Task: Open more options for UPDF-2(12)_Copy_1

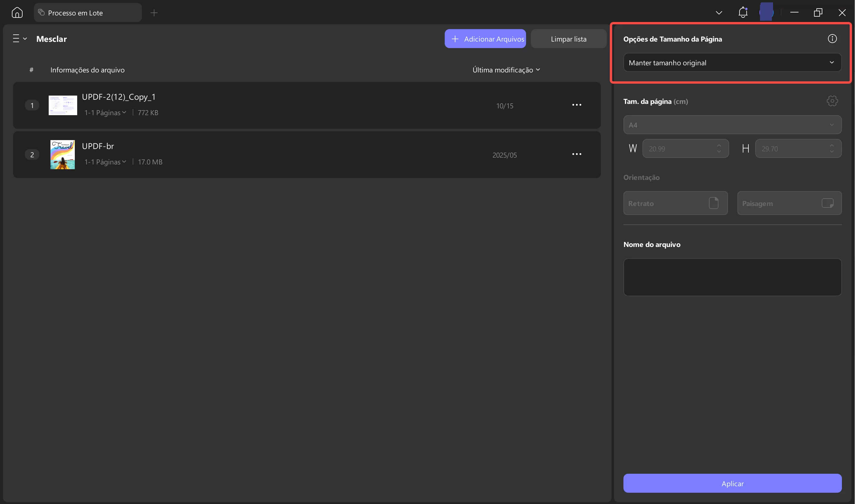Action: click(577, 105)
